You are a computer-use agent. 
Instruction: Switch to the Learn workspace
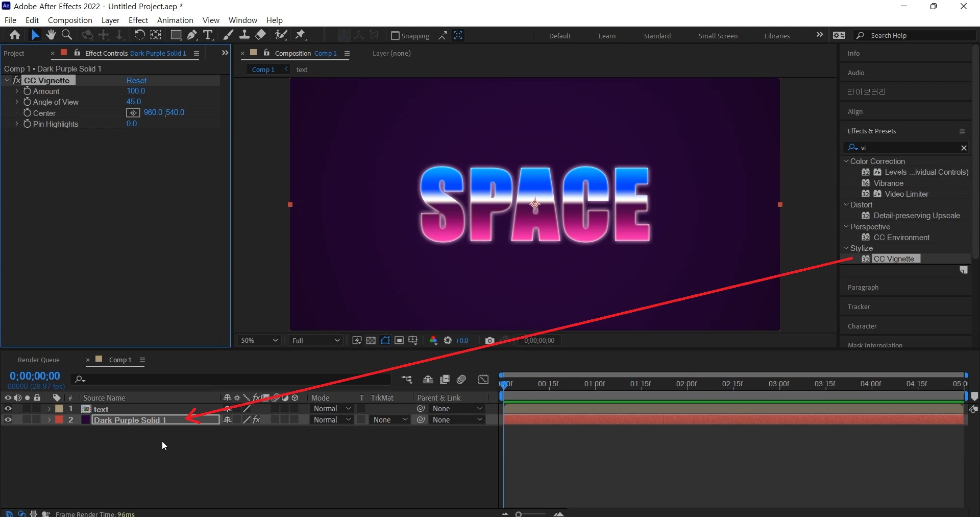tap(607, 36)
